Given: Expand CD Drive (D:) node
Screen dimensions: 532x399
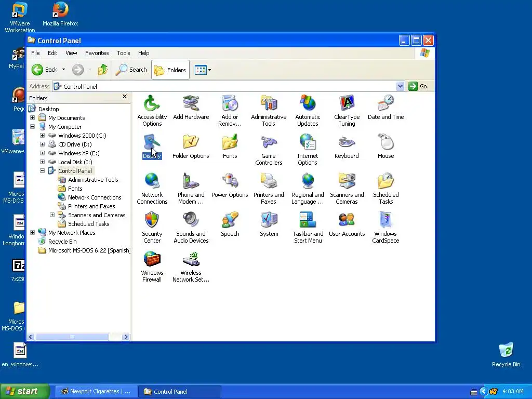Looking at the screenshot, I should click(x=43, y=144).
